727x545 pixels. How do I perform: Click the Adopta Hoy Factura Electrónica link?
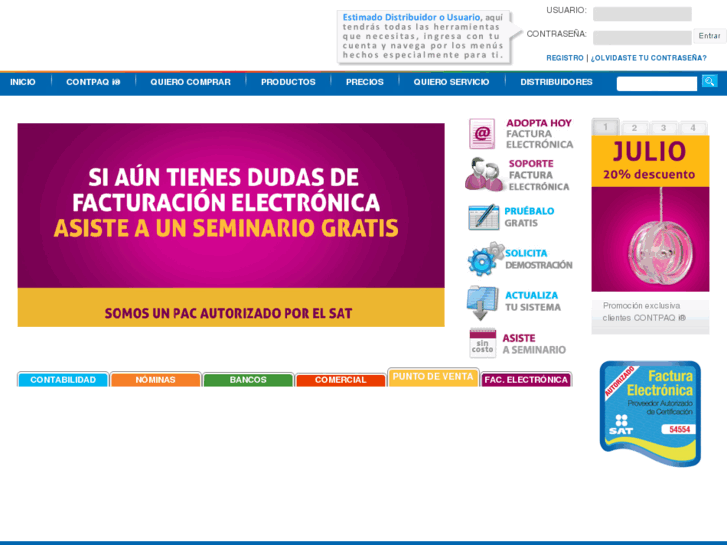point(540,134)
